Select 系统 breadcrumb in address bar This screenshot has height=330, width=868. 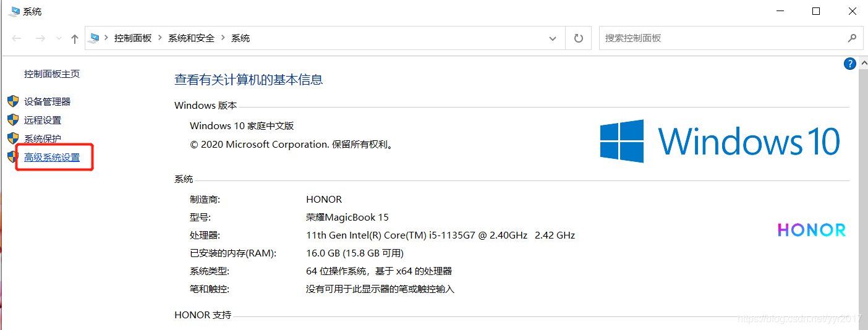pyautogui.click(x=240, y=38)
